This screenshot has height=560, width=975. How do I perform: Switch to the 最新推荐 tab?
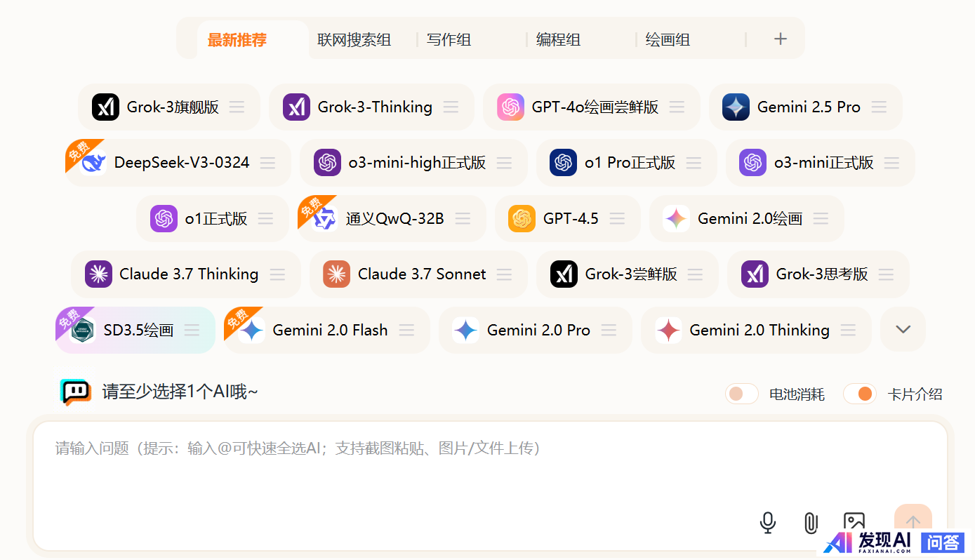(237, 40)
